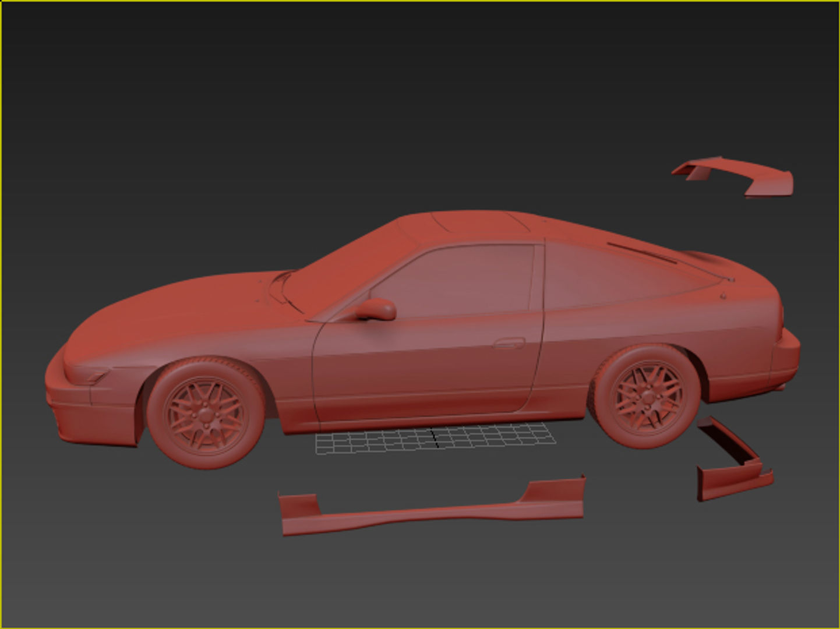Select the wireframe grid plane under the car
840x629 pixels.
pos(434,440)
